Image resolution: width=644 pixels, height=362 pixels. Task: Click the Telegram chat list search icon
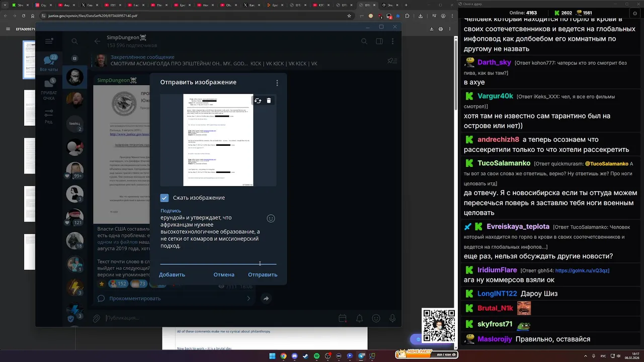pyautogui.click(x=74, y=41)
